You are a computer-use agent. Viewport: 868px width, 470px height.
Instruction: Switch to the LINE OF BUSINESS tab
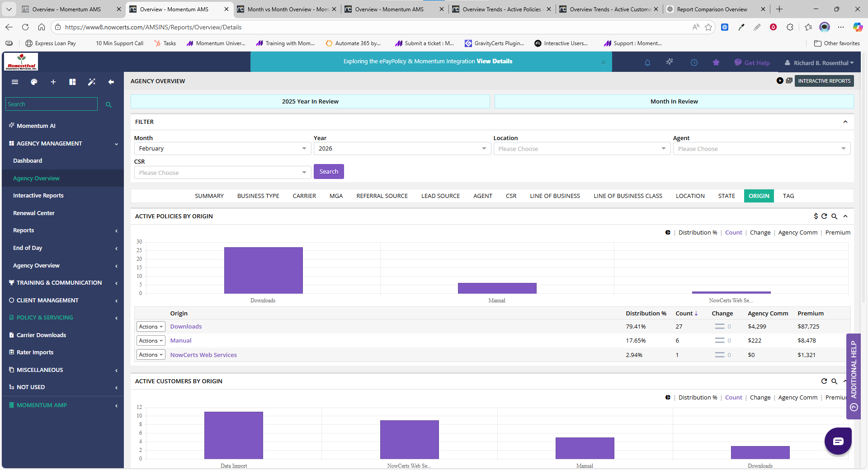(555, 196)
